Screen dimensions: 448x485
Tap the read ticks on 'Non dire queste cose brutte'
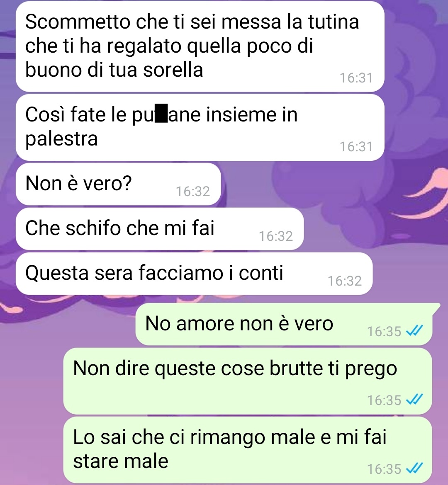(414, 400)
